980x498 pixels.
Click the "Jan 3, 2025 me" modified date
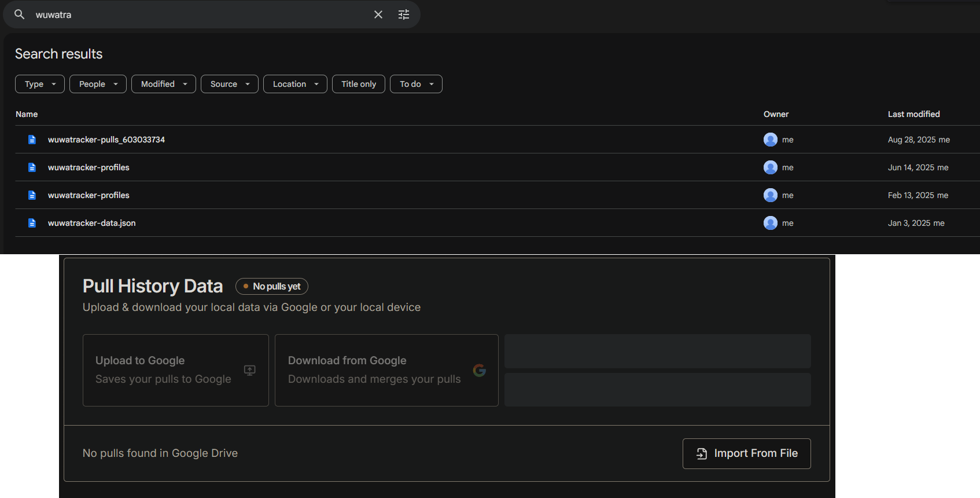(916, 223)
